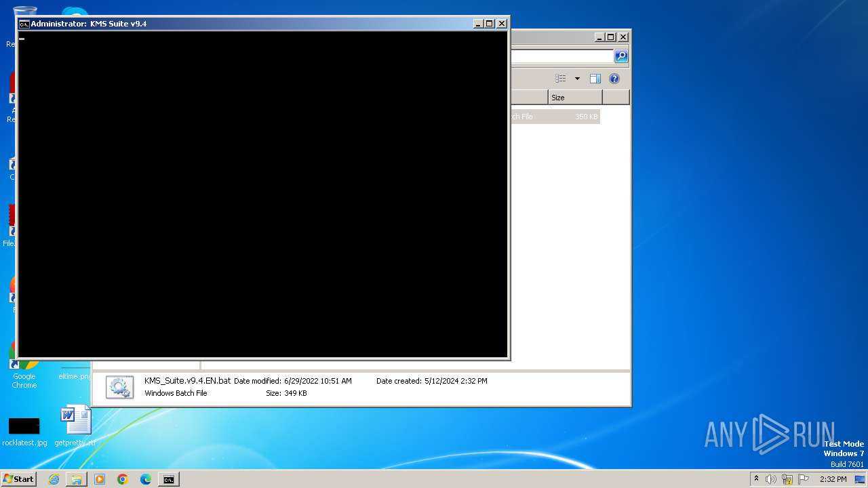This screenshot has width=868, height=488.
Task: Select the Google Chrome desktop shortcut
Action: click(x=24, y=366)
